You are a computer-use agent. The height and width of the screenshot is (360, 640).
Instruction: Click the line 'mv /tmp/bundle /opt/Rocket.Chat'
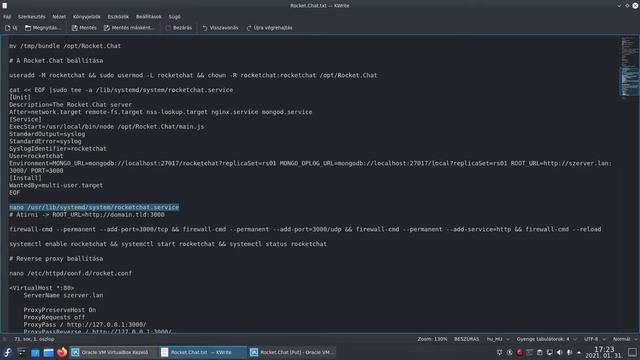coord(65,46)
